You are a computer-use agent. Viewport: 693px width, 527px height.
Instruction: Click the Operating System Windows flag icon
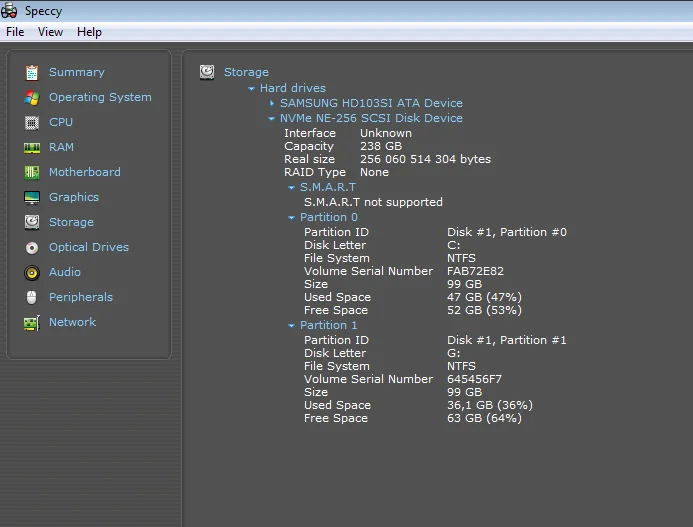tap(32, 98)
